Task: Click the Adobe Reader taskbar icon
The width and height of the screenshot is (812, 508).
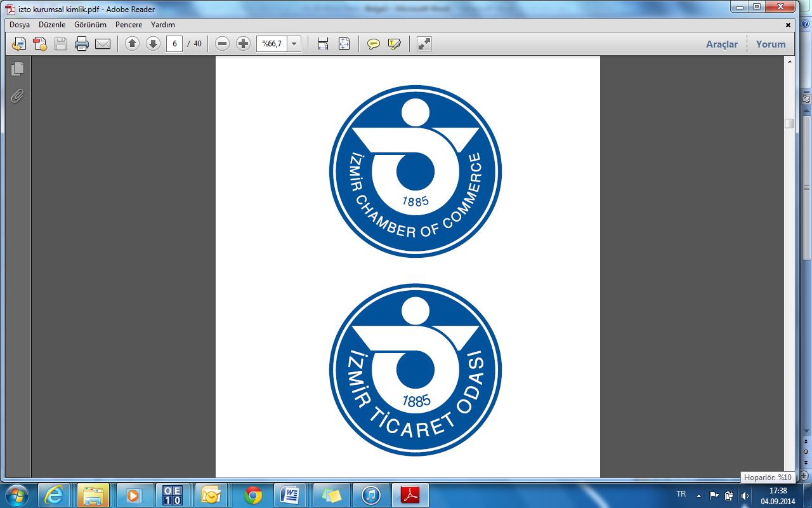Action: click(x=410, y=495)
